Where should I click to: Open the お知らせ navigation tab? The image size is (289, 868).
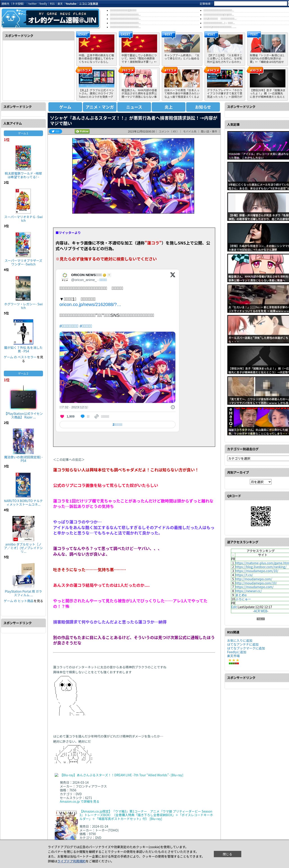click(203, 107)
